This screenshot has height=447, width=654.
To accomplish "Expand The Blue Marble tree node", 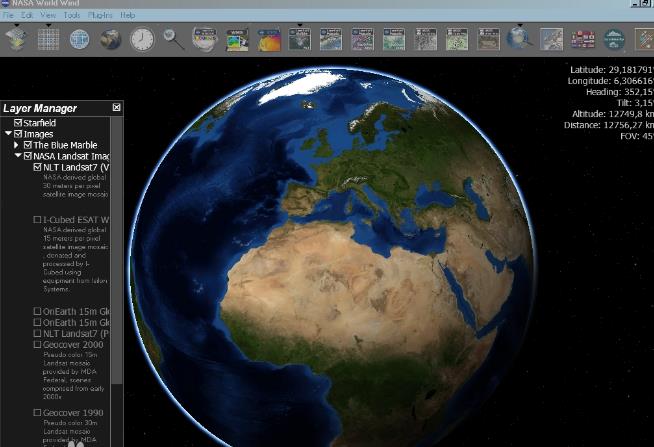I will [x=17, y=145].
